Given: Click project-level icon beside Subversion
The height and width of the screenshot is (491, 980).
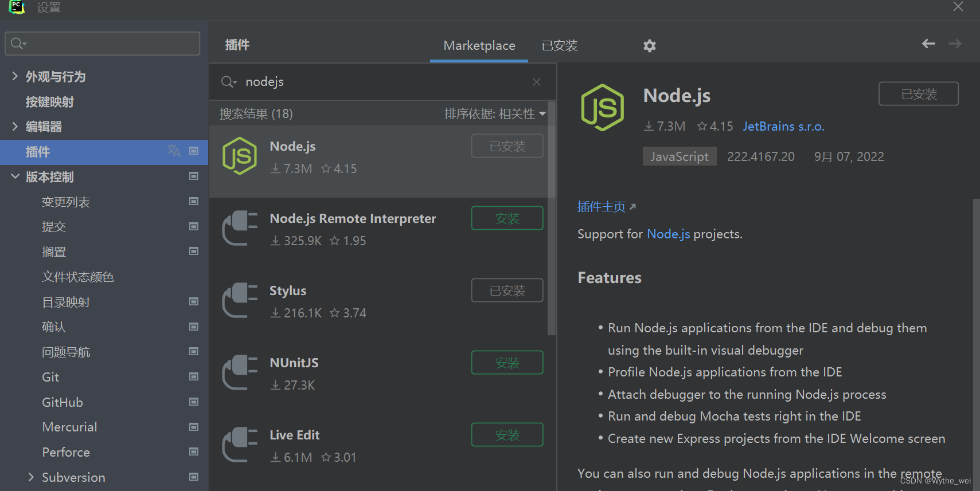Looking at the screenshot, I should click(194, 477).
